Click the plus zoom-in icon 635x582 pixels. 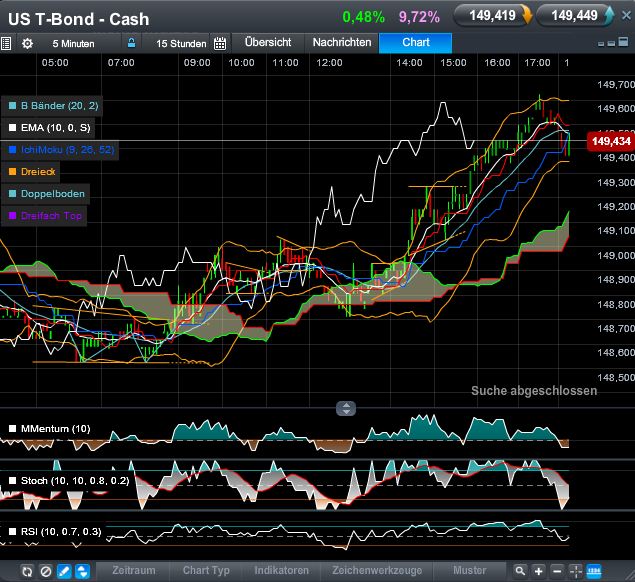pos(539,571)
